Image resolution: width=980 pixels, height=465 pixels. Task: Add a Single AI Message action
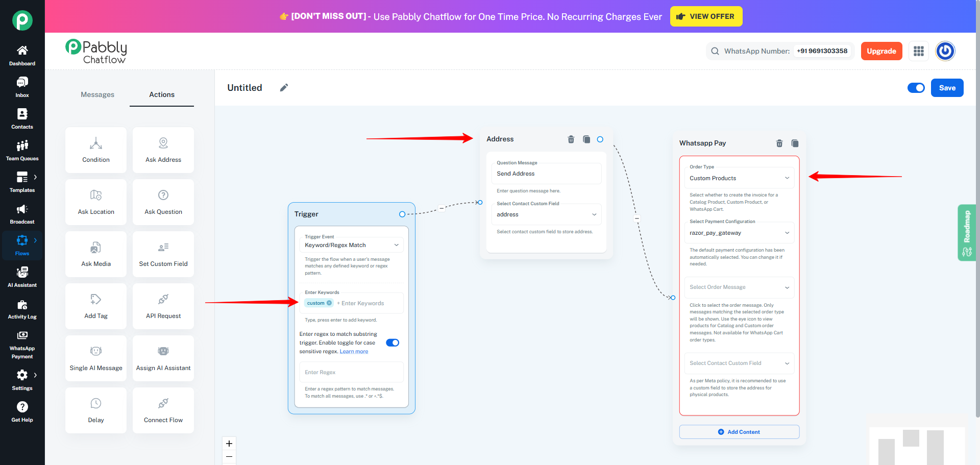click(x=96, y=358)
